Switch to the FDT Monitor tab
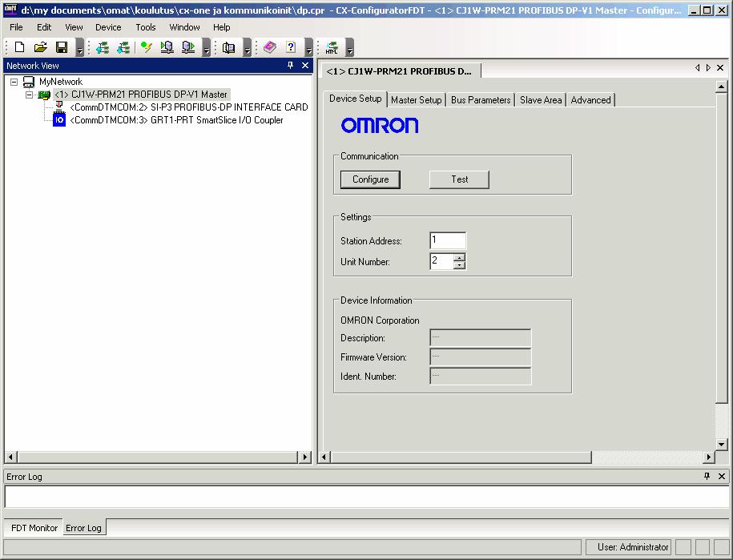 (x=34, y=528)
